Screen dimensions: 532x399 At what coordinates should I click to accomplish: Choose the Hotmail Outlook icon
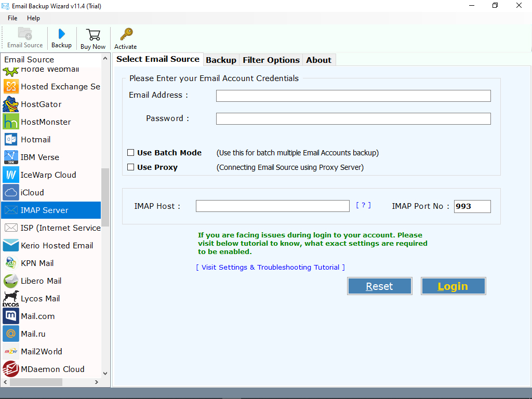pyautogui.click(x=11, y=139)
